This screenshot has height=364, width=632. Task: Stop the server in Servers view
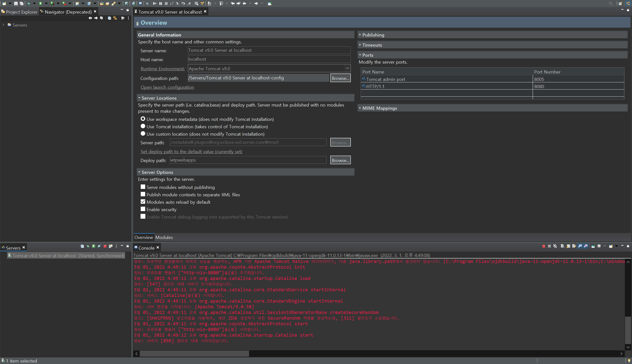click(x=105, y=246)
